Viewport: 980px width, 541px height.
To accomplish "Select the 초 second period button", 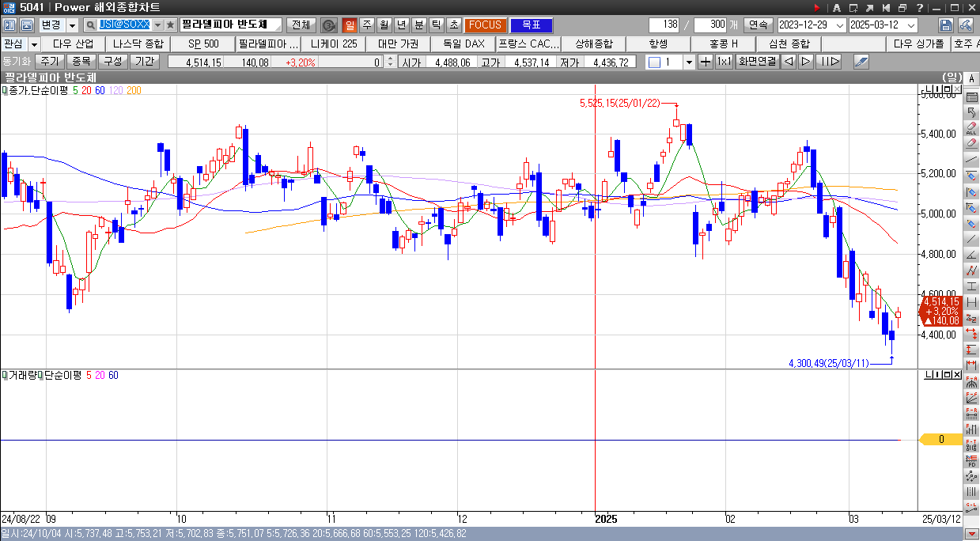I will [x=454, y=25].
